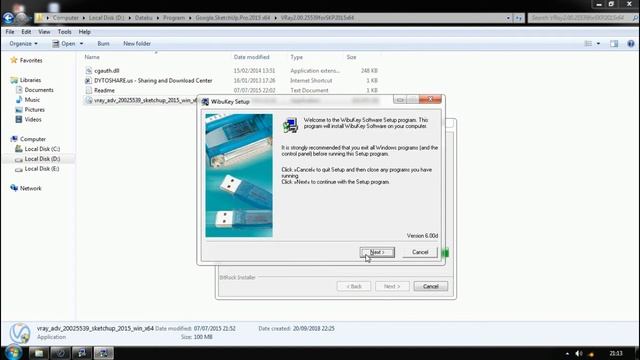Sort by Size column header
Screen dimensions: 640x360
[x=351, y=57]
